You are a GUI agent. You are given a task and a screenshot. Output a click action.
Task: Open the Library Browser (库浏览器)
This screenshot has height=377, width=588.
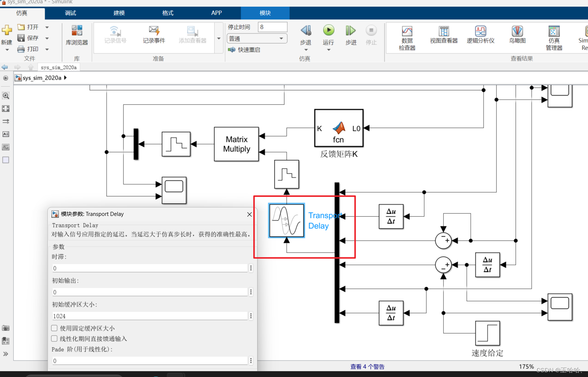[x=77, y=35]
